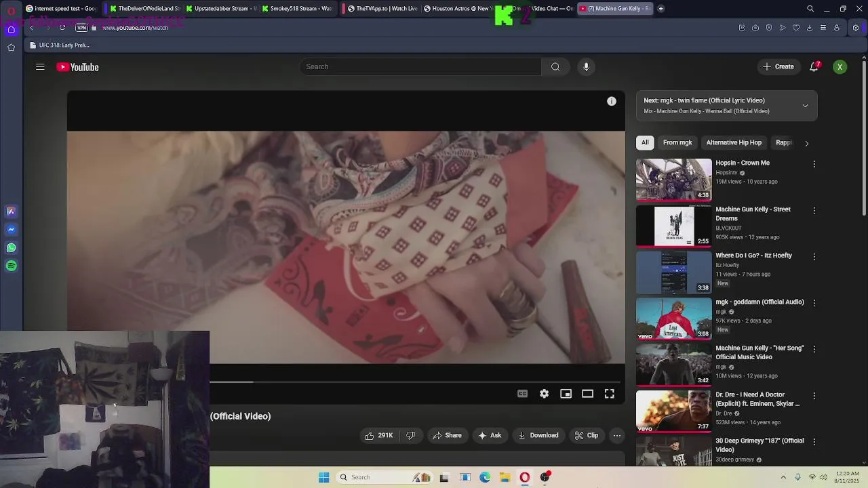Open a new browser tab

pos(661,9)
